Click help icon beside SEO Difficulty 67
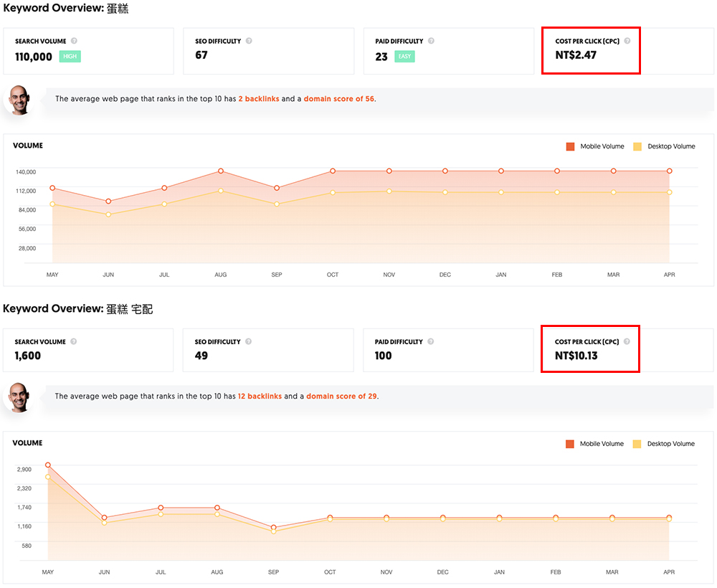 tap(249, 42)
